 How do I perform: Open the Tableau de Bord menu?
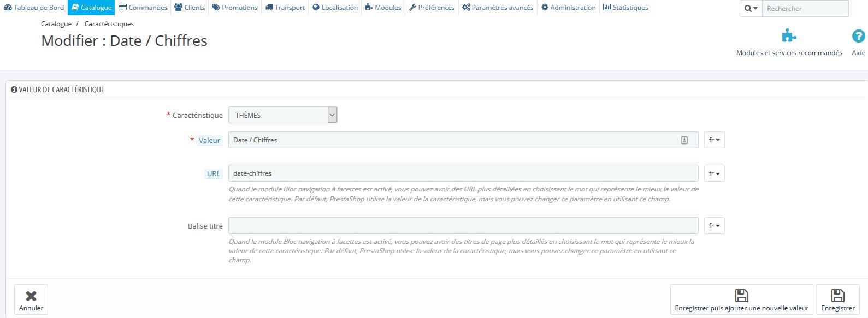point(34,8)
